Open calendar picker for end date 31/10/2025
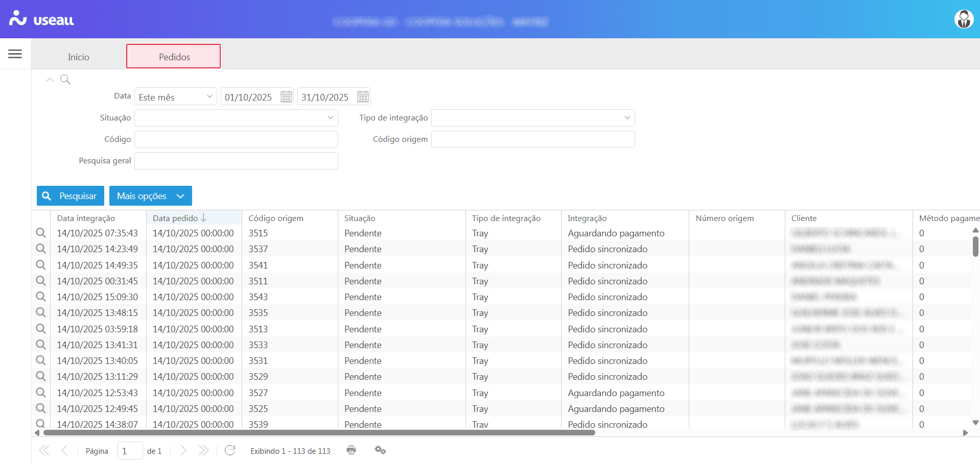 coord(363,97)
